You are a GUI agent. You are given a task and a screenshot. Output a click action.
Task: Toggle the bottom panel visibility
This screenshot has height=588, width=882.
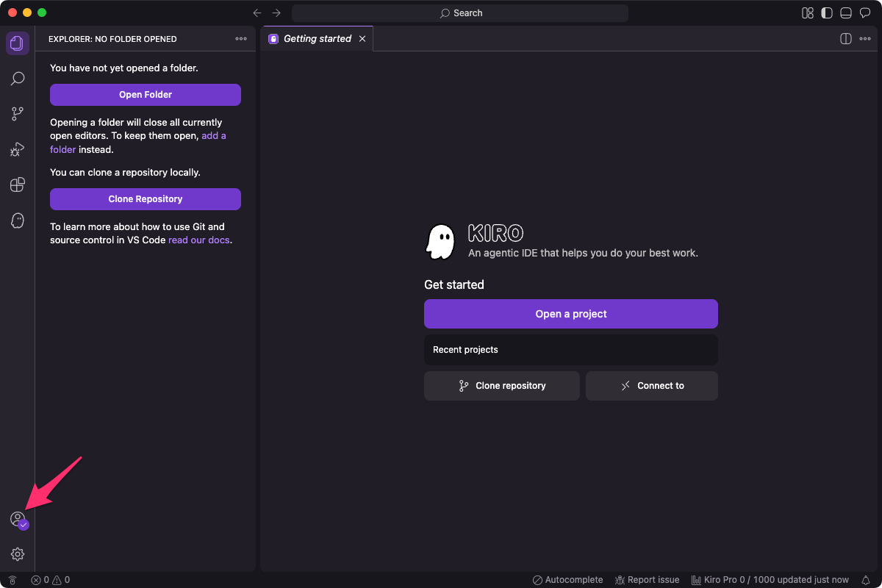[x=846, y=13]
